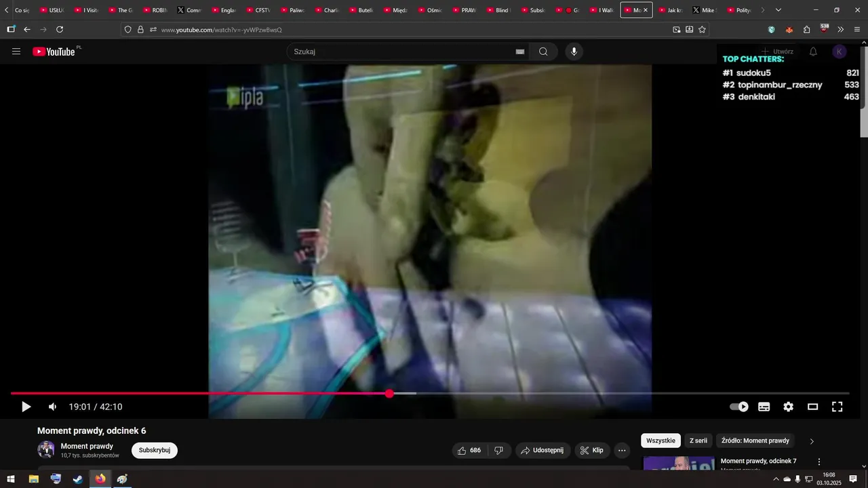Open the Moment prawdy channel name link
This screenshot has height=488, width=868.
(x=87, y=446)
